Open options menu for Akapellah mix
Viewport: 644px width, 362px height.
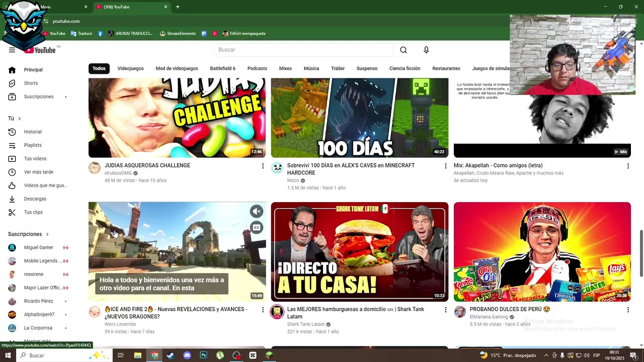tap(627, 166)
